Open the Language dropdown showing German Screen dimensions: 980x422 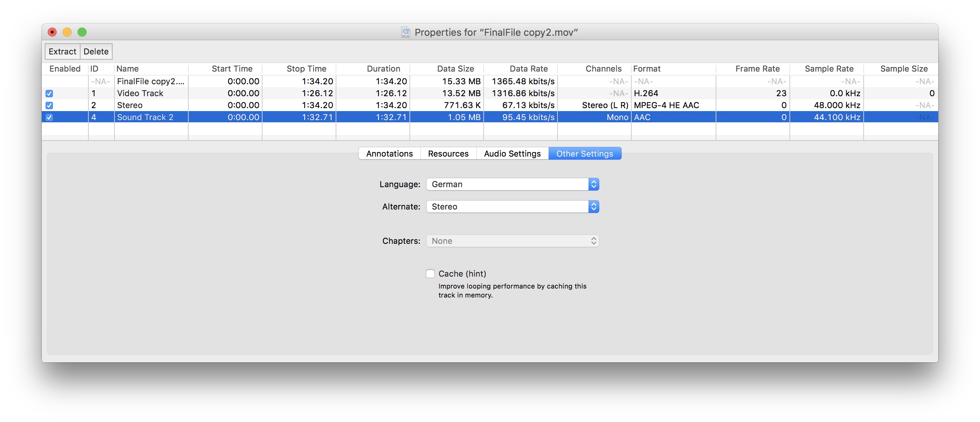(x=512, y=185)
